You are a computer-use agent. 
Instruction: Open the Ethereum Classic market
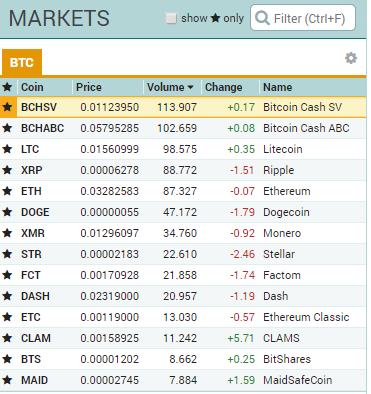click(183, 317)
